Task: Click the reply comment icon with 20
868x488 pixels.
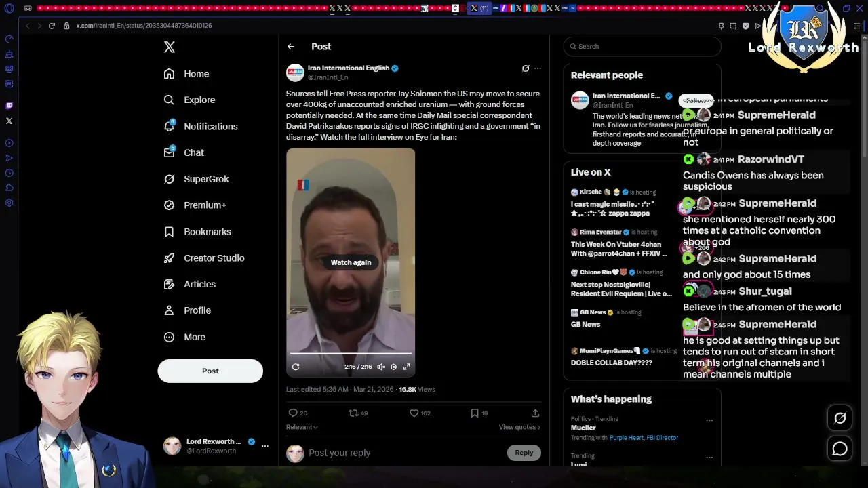Action: pos(298,413)
